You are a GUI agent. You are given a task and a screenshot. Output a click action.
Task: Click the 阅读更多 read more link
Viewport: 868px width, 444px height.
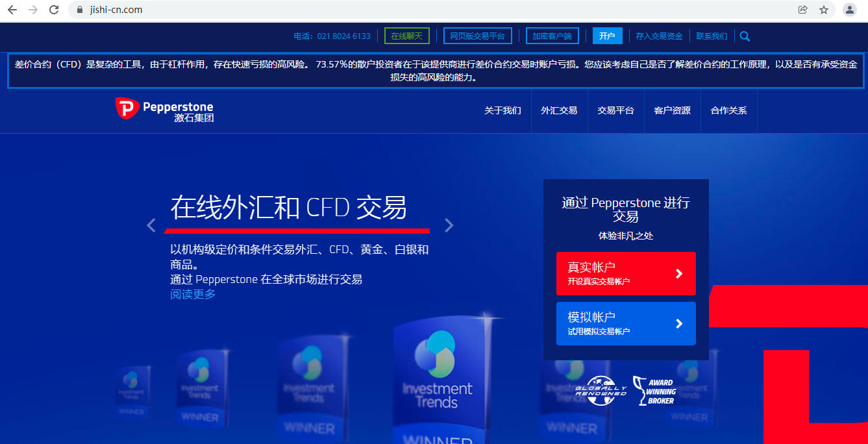[193, 294]
